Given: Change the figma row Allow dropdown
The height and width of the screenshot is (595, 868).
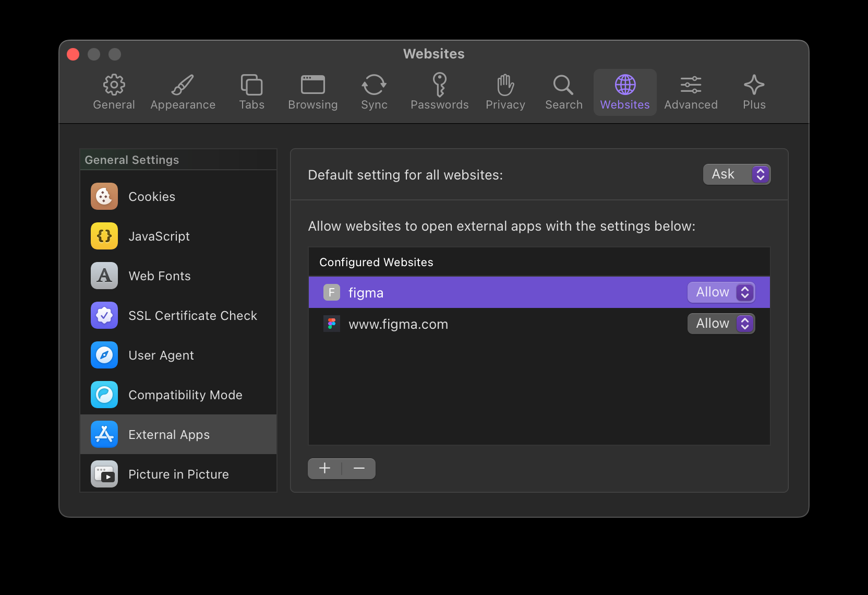Looking at the screenshot, I should pyautogui.click(x=721, y=292).
